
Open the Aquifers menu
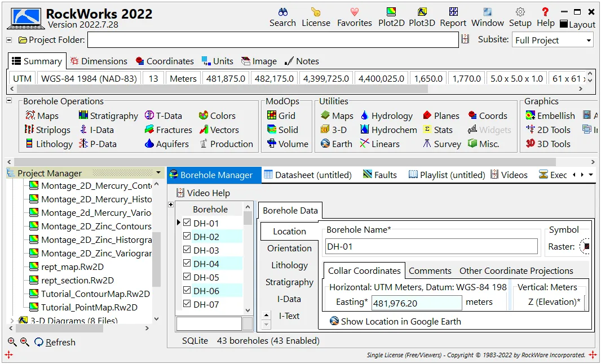click(167, 144)
